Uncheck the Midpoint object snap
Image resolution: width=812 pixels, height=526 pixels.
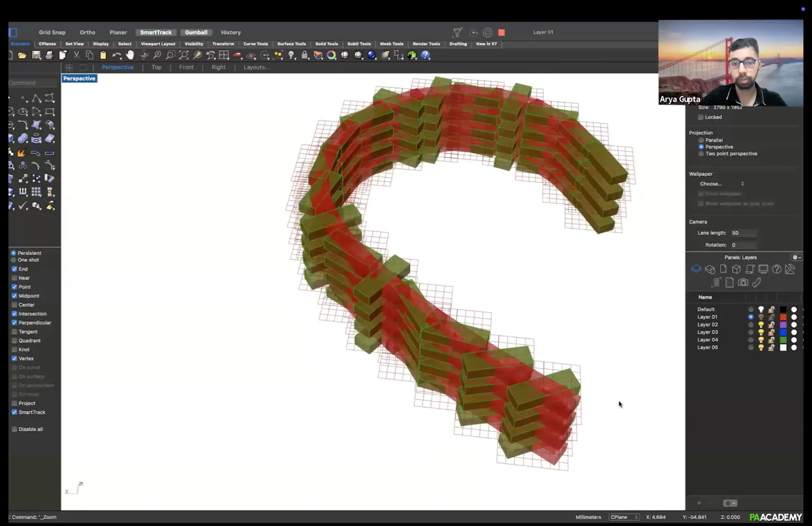pos(15,296)
